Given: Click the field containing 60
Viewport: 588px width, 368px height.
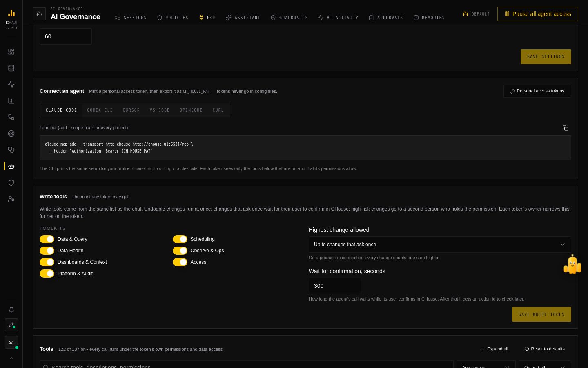Looking at the screenshot, I should (x=66, y=36).
